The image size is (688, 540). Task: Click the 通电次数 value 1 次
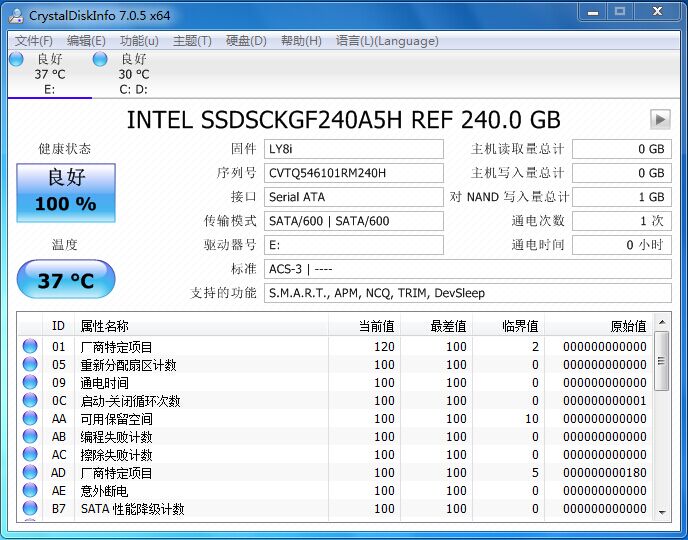tap(622, 221)
